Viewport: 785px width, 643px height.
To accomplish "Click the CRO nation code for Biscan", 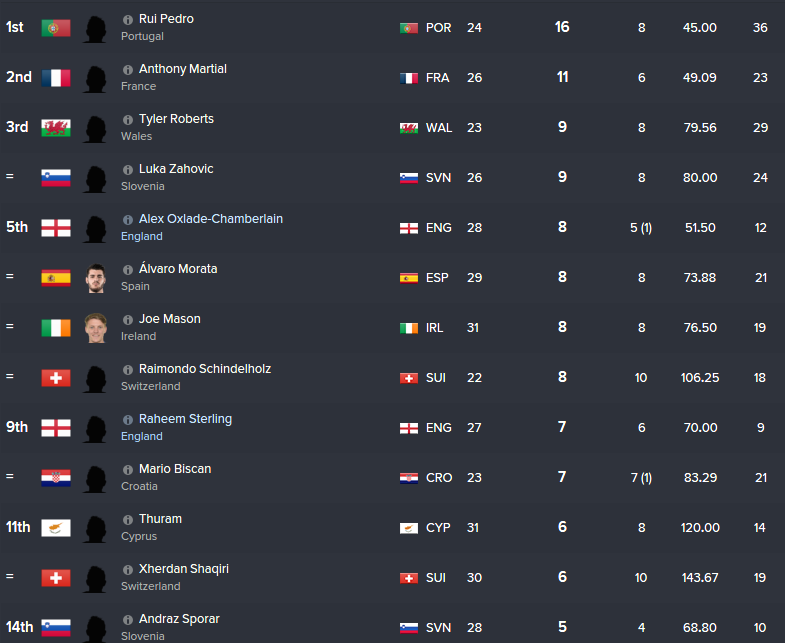I will click(439, 478).
